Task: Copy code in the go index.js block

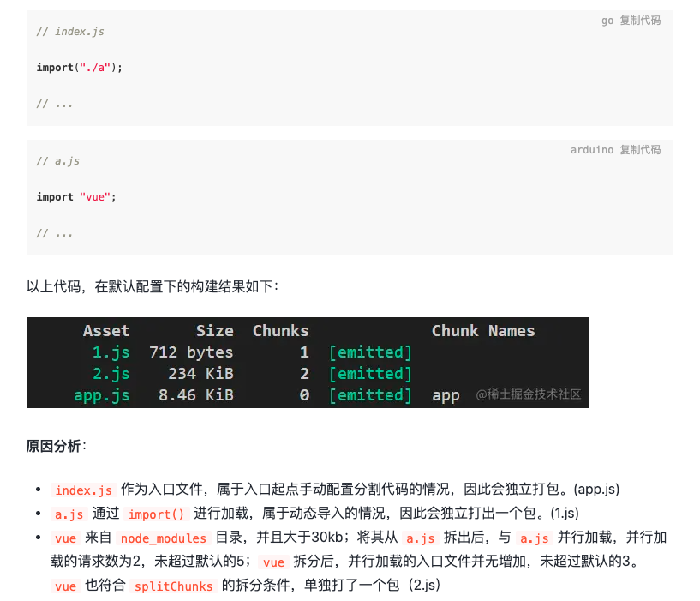Action: click(x=640, y=21)
